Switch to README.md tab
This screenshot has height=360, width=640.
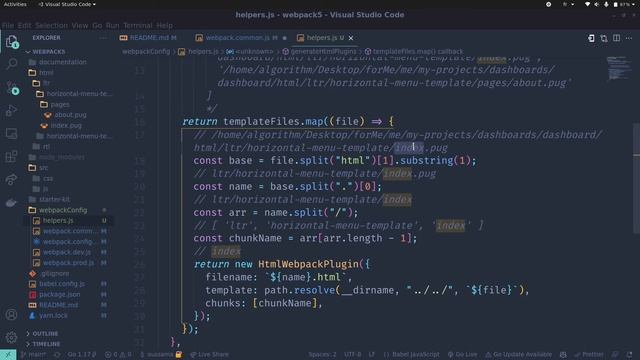point(149,38)
